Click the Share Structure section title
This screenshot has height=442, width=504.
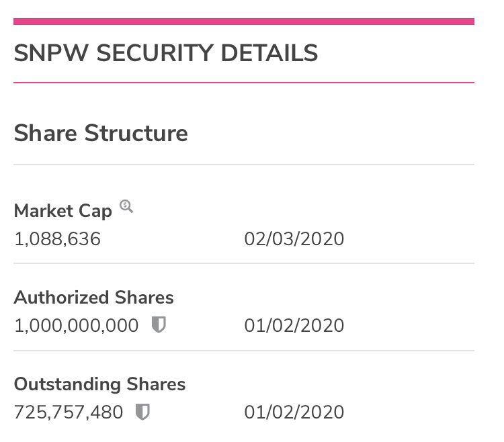(101, 133)
